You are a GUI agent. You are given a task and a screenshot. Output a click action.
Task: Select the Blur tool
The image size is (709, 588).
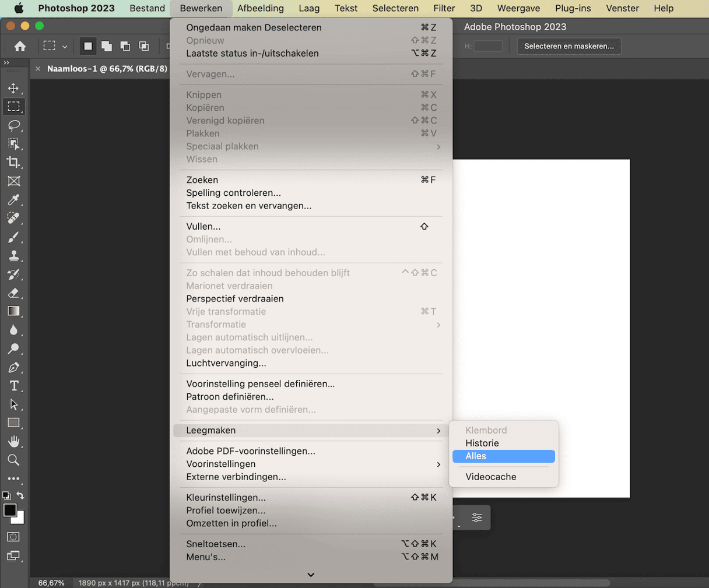click(x=13, y=330)
